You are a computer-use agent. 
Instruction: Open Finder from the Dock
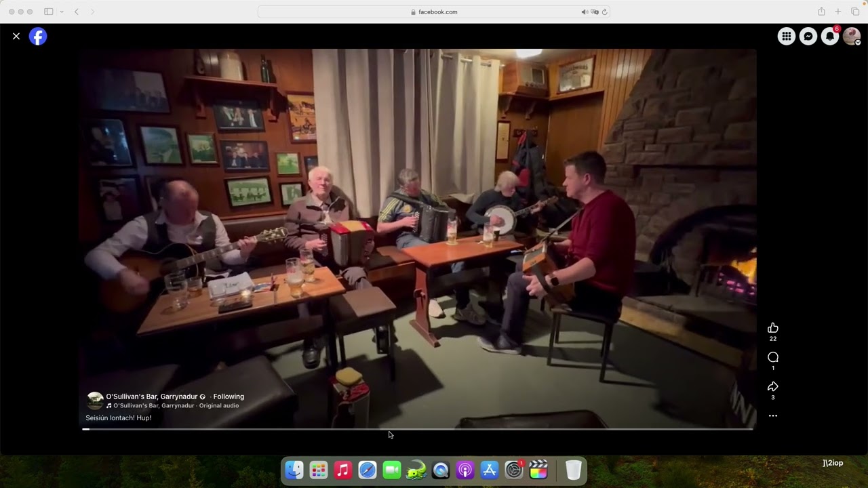pos(294,470)
